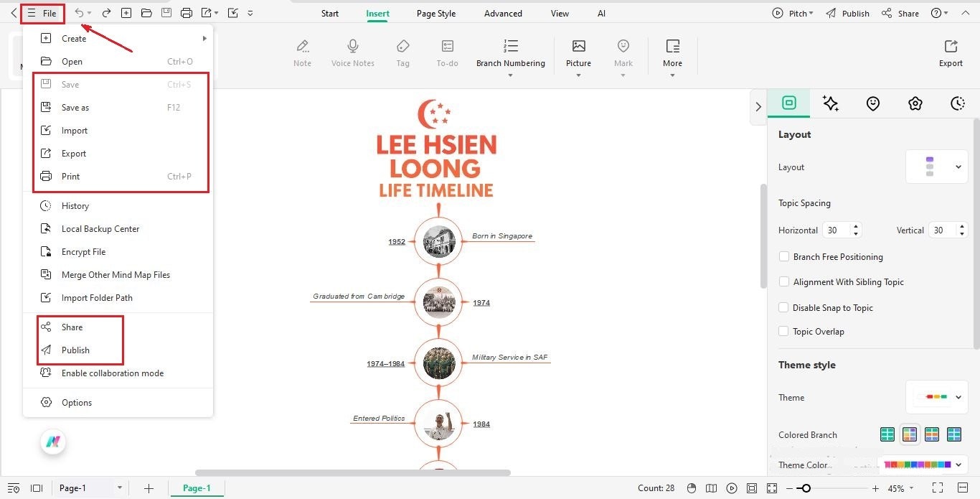Viewport: 980px width, 499px height.
Task: Enable Branch Free Positioning checkbox
Action: pos(785,256)
